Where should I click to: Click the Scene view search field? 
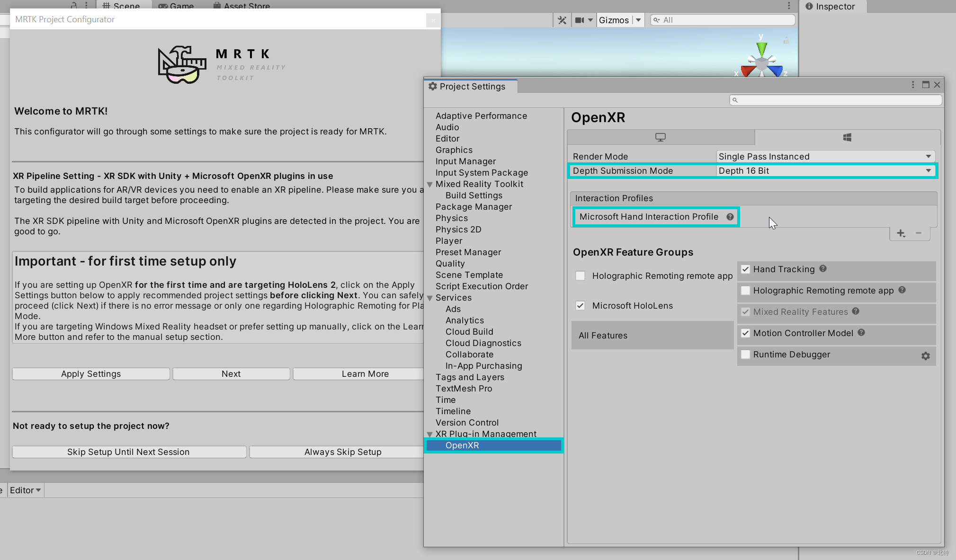[723, 20]
